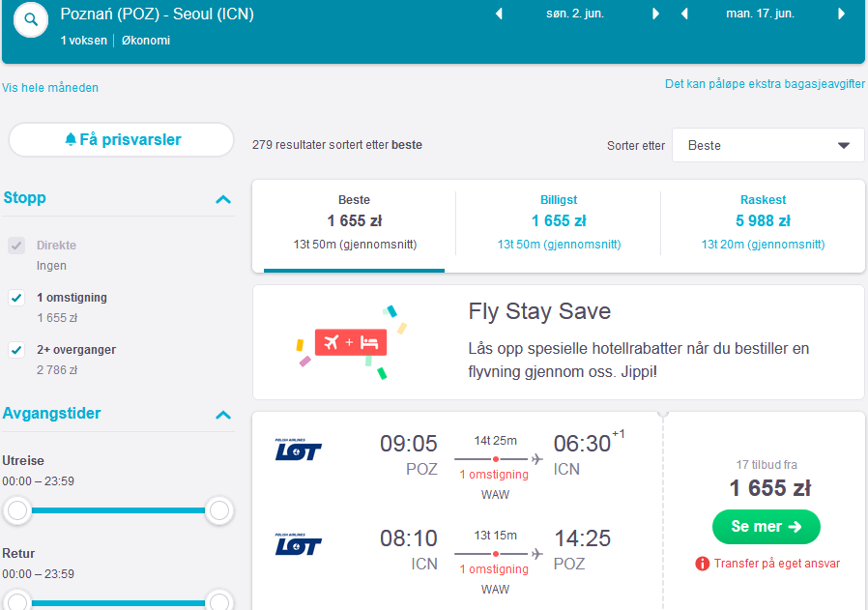Screen dimensions: 868x610
Task: Click the 13t 15m duration text
Action: click(x=496, y=536)
